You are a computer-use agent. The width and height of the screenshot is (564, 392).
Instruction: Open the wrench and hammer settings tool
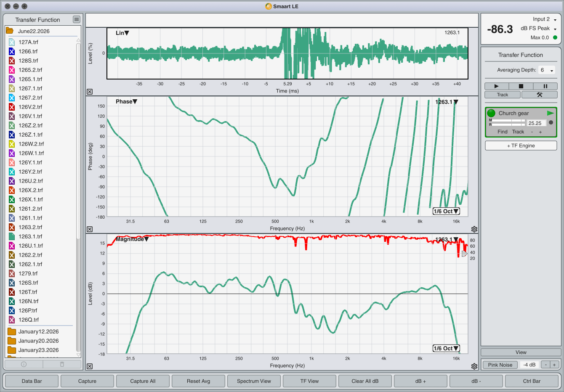point(539,95)
